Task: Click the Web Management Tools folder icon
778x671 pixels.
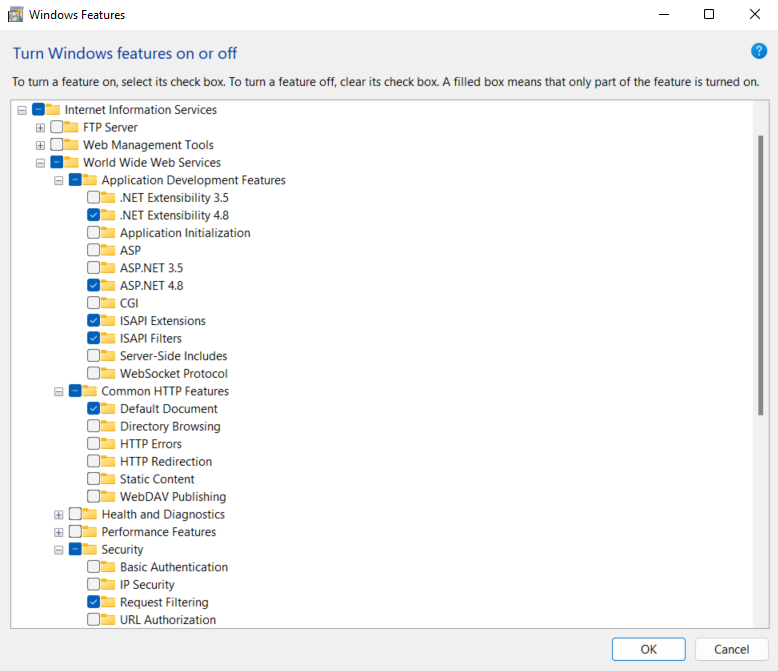Action: 71,144
